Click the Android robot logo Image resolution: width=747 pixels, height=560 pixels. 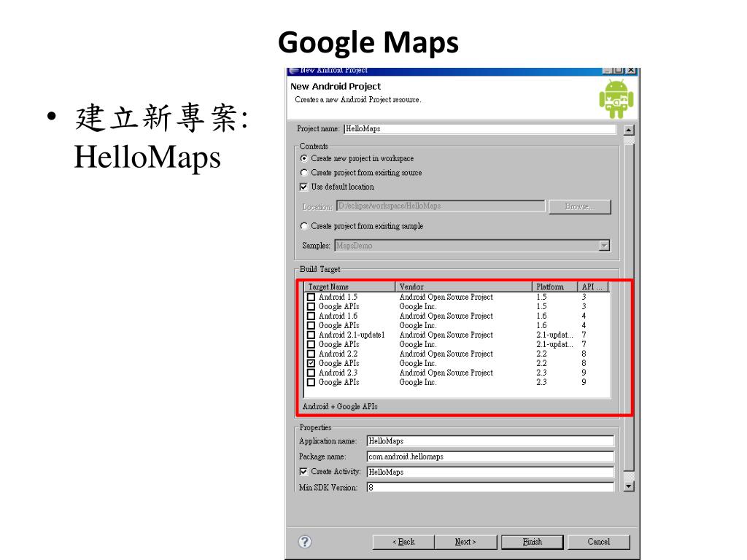616,99
